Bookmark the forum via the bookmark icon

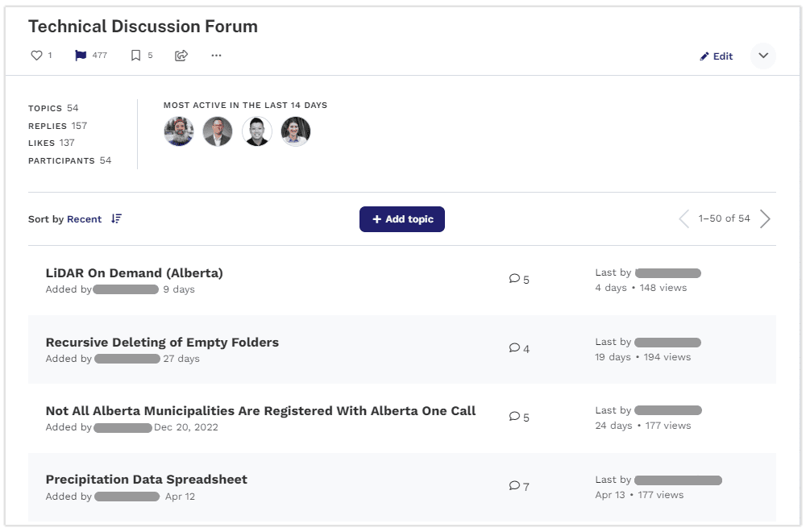pyautogui.click(x=135, y=56)
